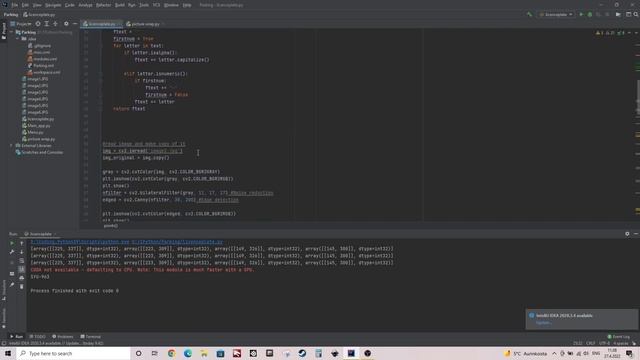Collapse the Parking root folder

pyautogui.click(x=12, y=32)
